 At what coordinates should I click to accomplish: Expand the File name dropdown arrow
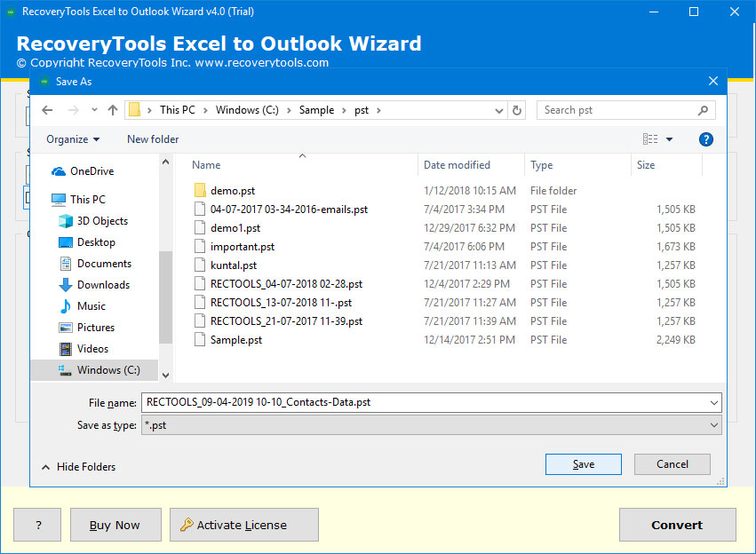point(714,403)
